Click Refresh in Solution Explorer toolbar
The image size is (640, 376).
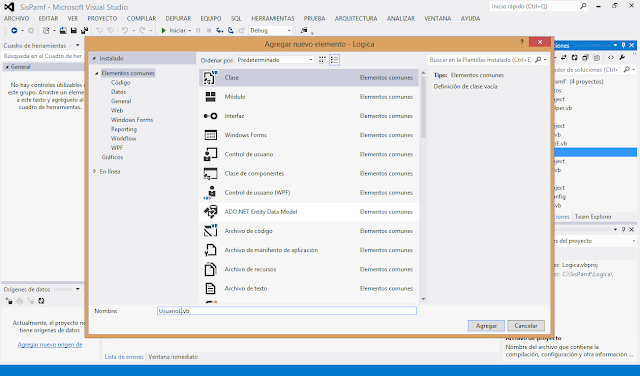click(x=575, y=58)
